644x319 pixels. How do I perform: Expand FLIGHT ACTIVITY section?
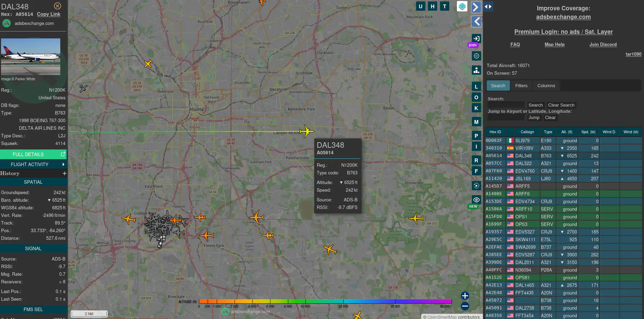pos(33,164)
